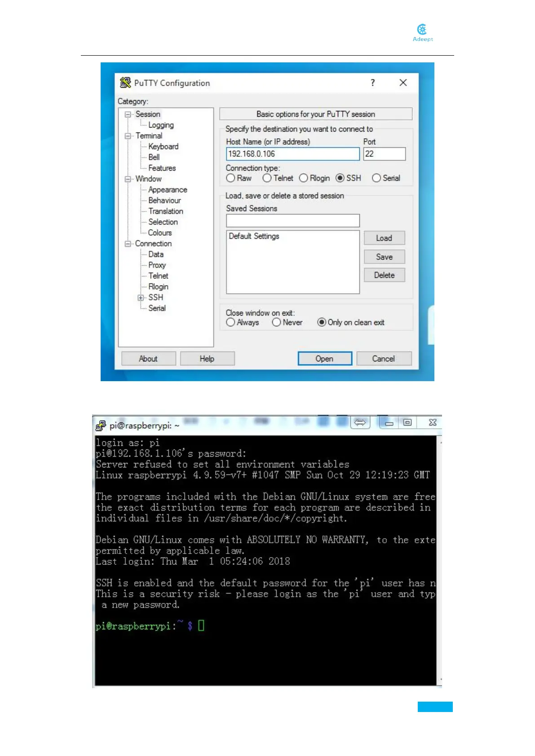Open the Terminal category
This screenshot has height=756, width=535.
[x=149, y=136]
